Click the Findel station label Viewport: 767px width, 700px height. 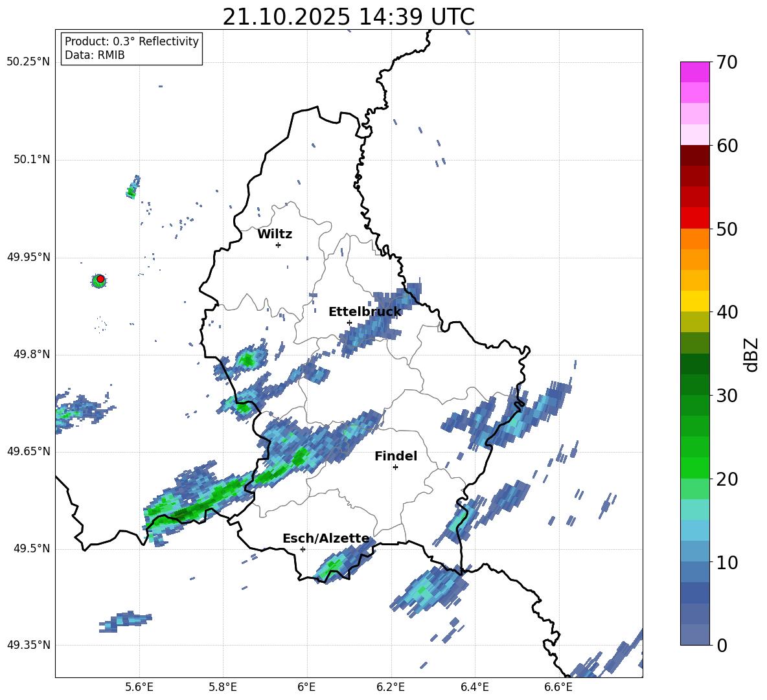396,456
